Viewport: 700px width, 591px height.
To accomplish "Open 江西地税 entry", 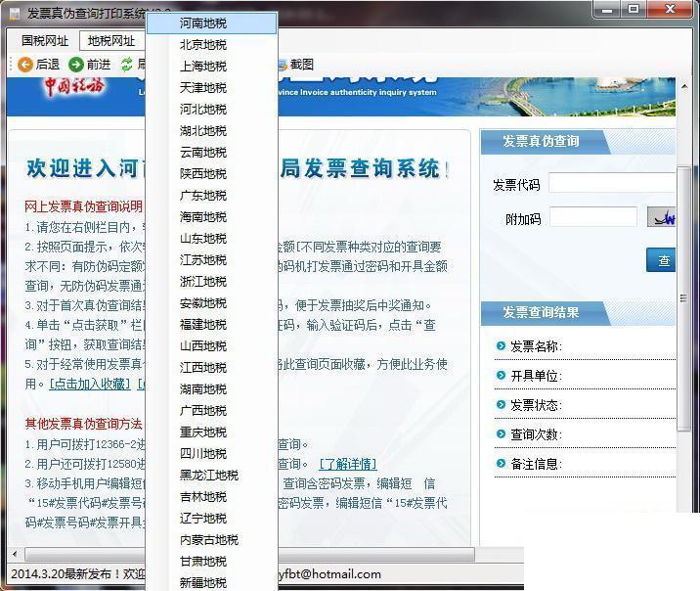I will pos(211,368).
